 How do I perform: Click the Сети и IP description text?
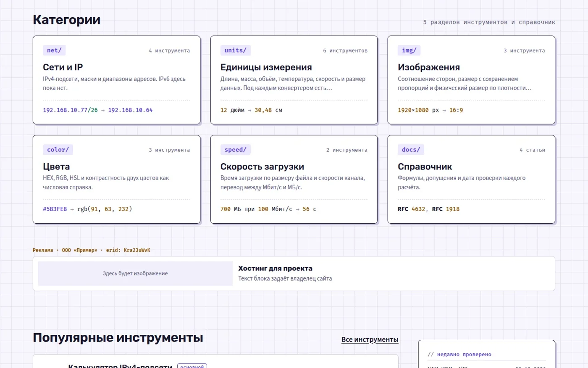tap(114, 83)
